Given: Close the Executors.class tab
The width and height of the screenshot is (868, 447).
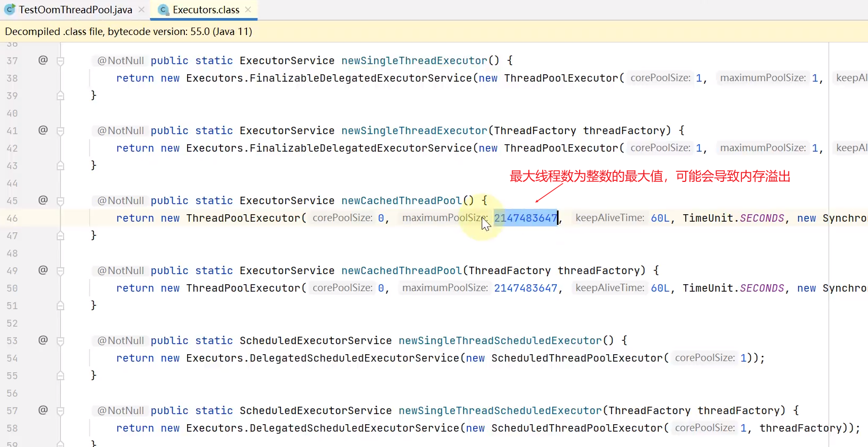Looking at the screenshot, I should 248,10.
